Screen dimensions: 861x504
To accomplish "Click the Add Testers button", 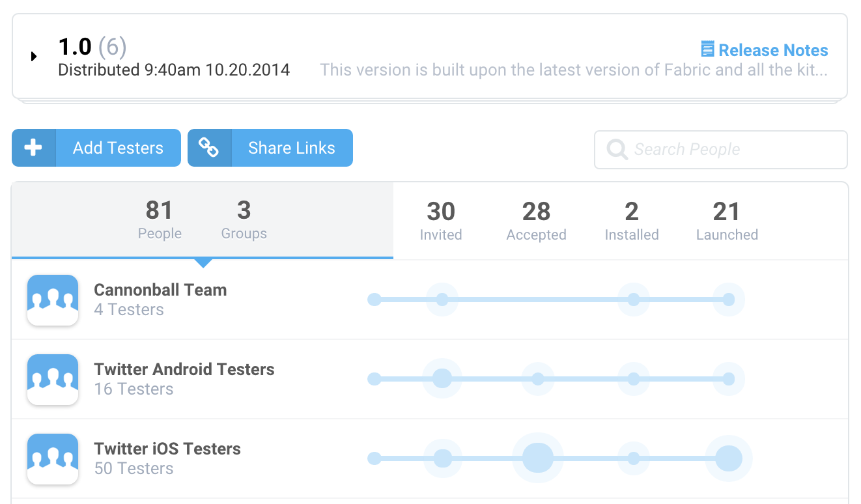I will tap(118, 147).
